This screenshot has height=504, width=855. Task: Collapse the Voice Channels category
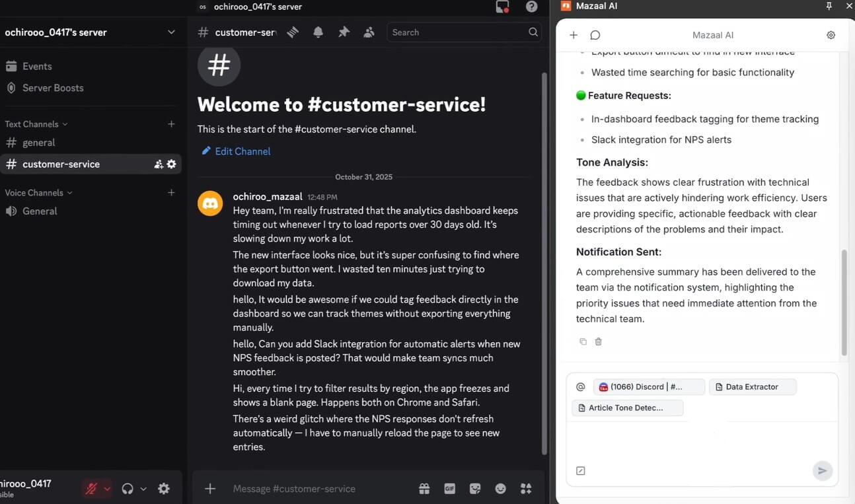coord(39,193)
